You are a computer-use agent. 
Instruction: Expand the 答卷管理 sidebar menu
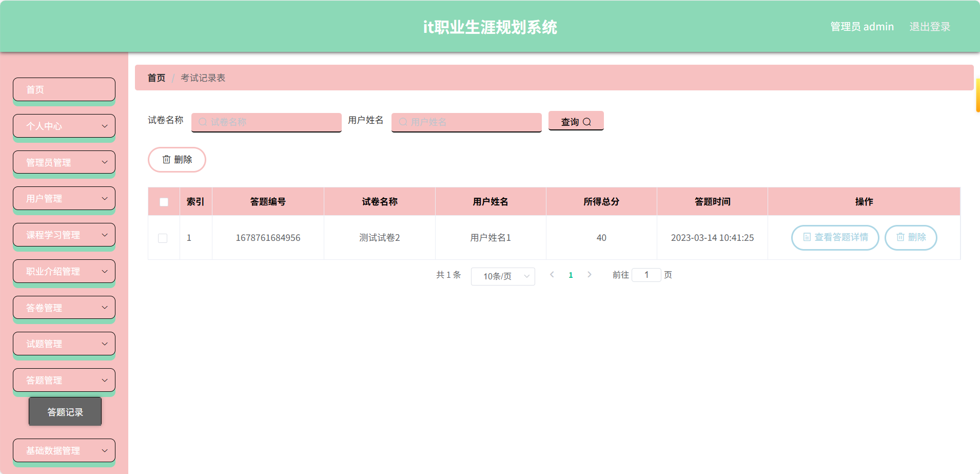tap(64, 308)
